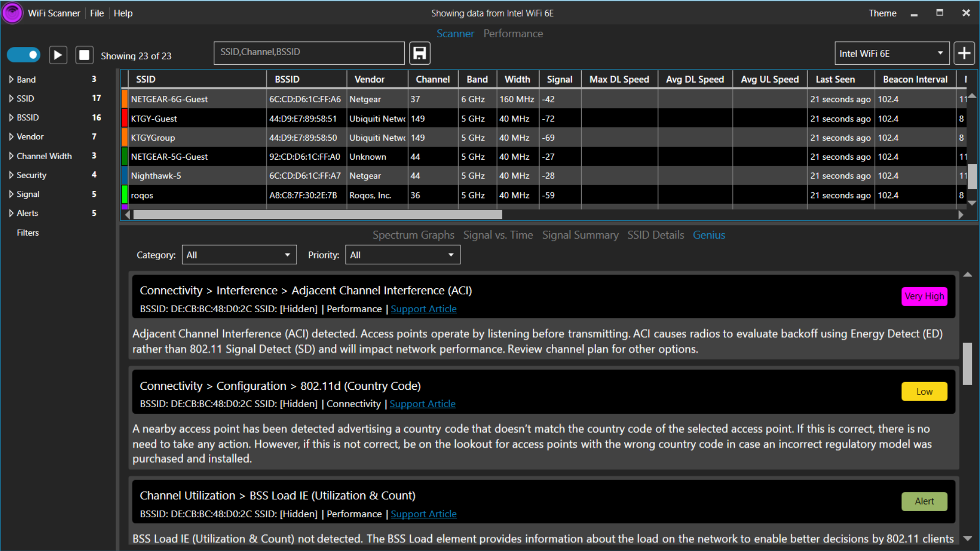Open the SSID Details tab
The height and width of the screenshot is (551, 980).
point(655,235)
